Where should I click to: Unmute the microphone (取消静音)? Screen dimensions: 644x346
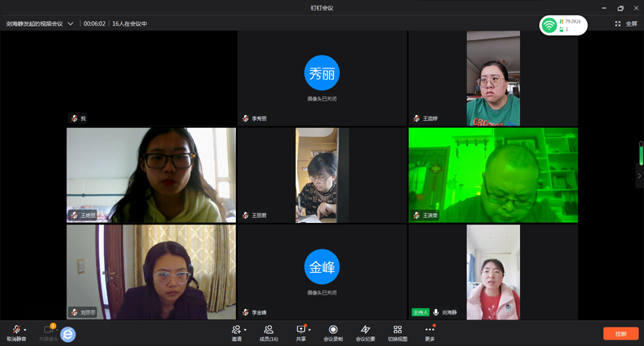click(14, 331)
